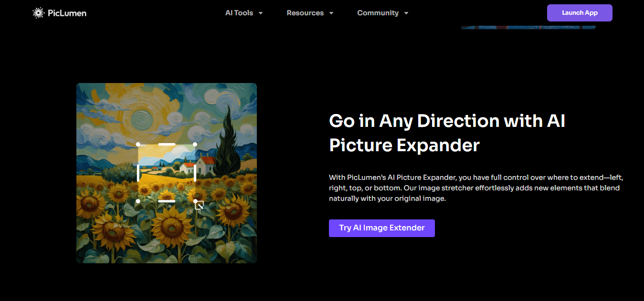Open the Community menu label
The width and height of the screenshot is (644, 301).
pyautogui.click(x=378, y=13)
